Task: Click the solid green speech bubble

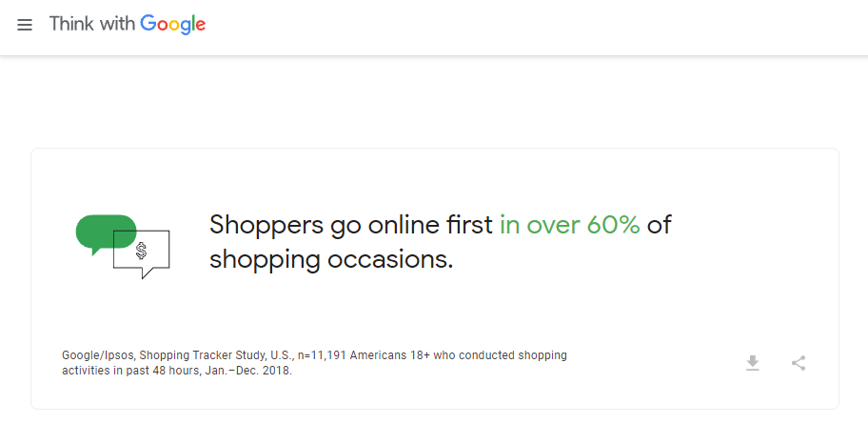Action: pos(106,234)
